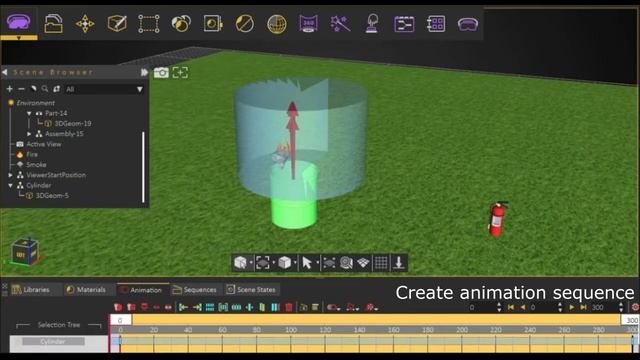Click frame 100 on timeline ruler
This screenshot has height=360, width=640.
291,330
